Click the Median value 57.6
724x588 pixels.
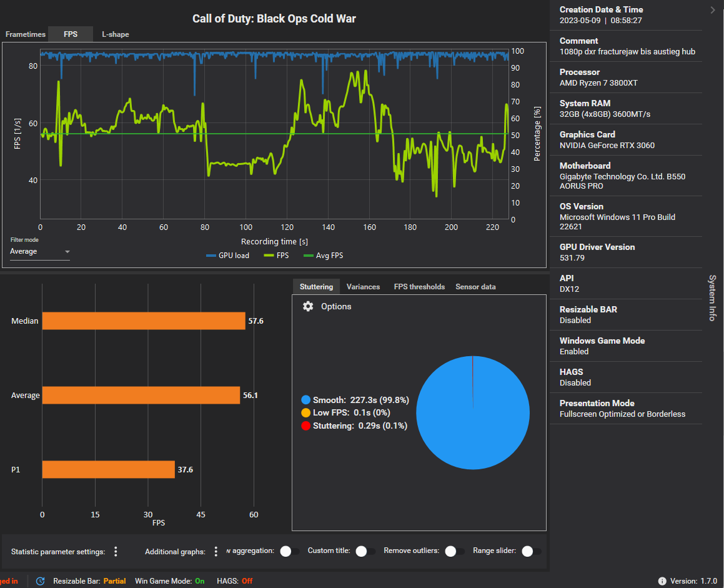click(255, 321)
